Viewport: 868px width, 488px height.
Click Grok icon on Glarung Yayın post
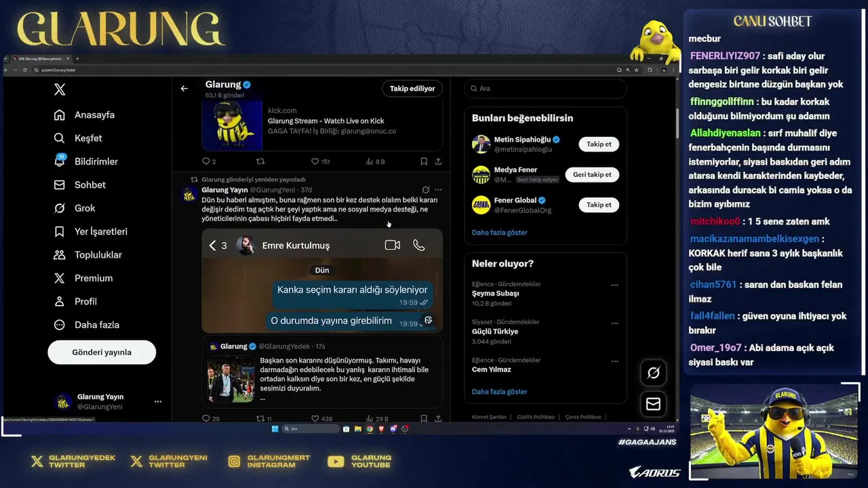click(425, 190)
